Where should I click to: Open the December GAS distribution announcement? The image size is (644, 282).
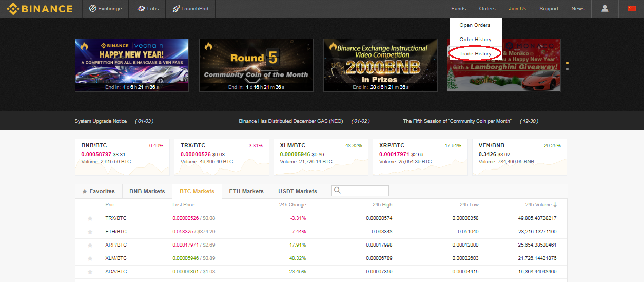(x=304, y=121)
